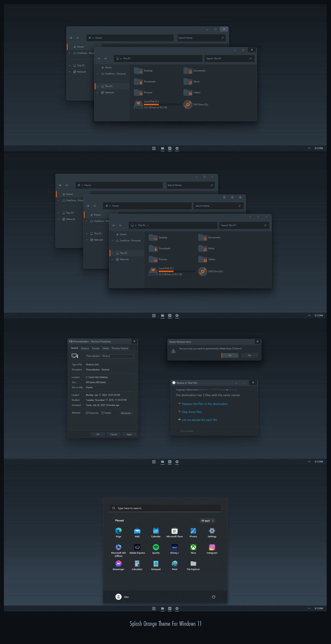Viewport: 331px width, 644px height.
Task: Show hidden tray icons on the taskbar under Start menu
Action: pyautogui.click(x=309, y=608)
